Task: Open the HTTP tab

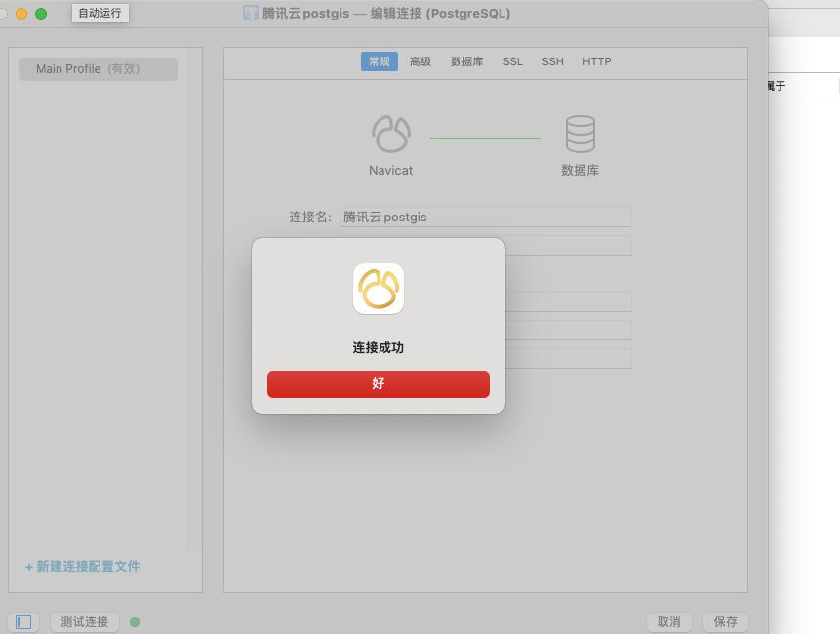Action: click(x=597, y=61)
